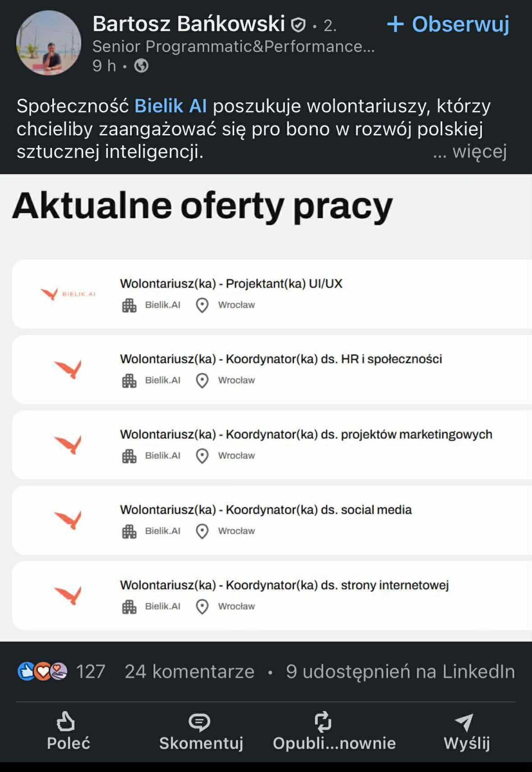
Task: Click the Obserwuj follow button
Action: point(448,24)
